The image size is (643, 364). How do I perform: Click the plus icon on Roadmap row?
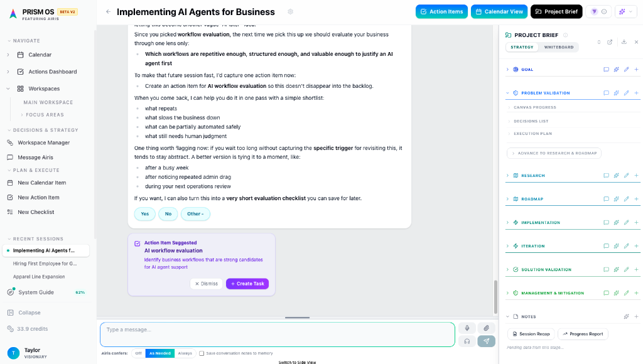tap(636, 199)
